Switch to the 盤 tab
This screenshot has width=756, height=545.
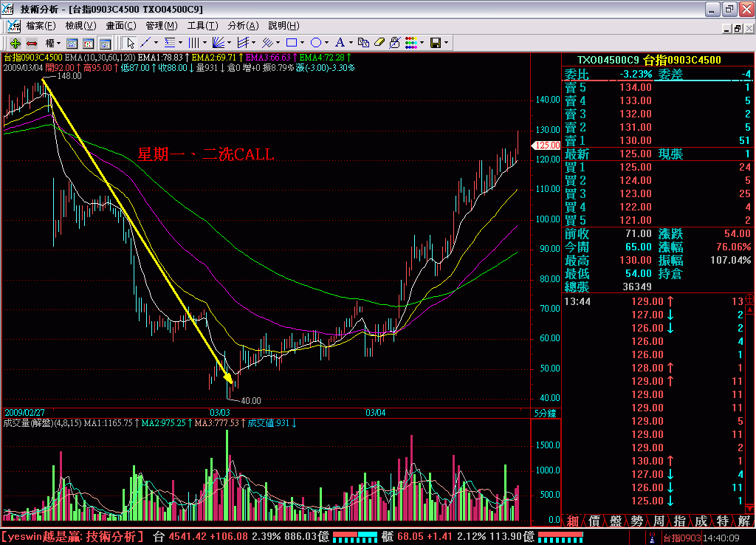pos(616,521)
